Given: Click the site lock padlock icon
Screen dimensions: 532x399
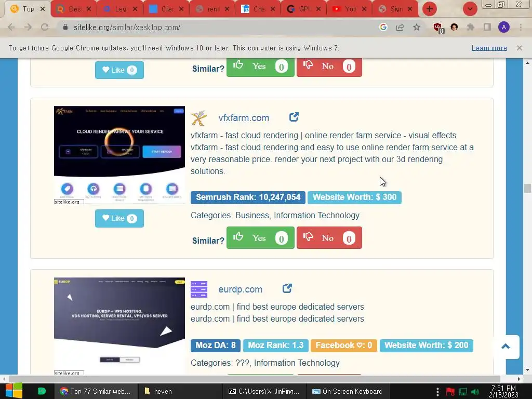Looking at the screenshot, I should 65,27.
